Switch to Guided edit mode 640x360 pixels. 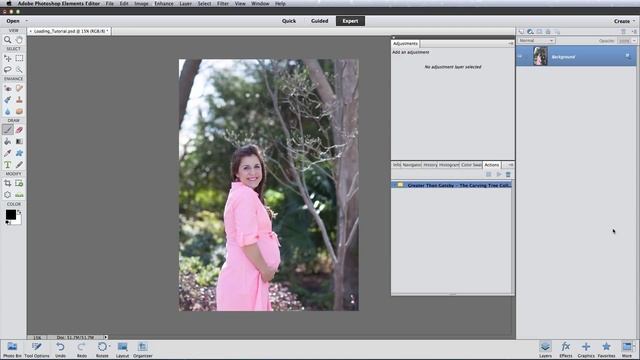320,21
